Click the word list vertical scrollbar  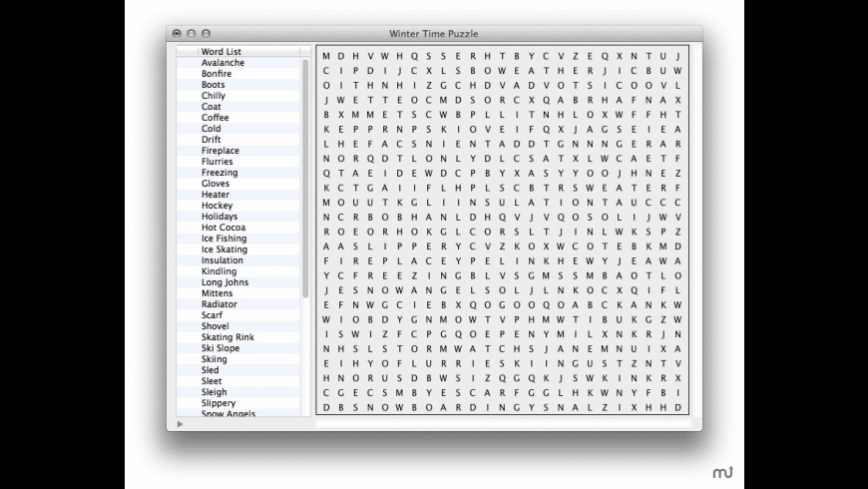tap(305, 179)
